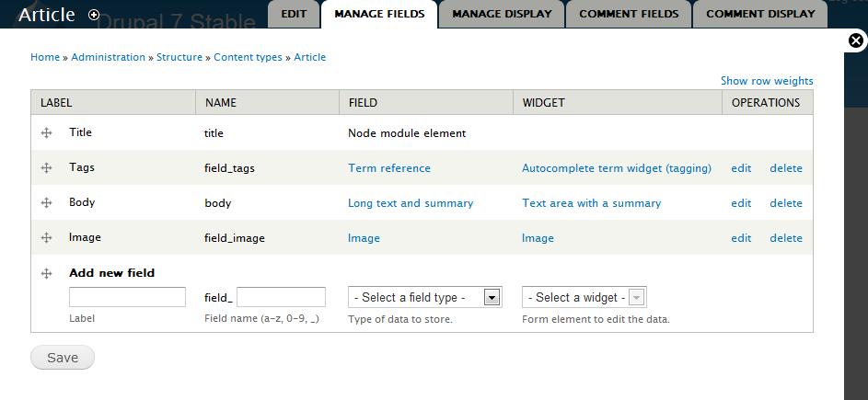
Task: Click the 'body' name cell
Action: pos(217,203)
